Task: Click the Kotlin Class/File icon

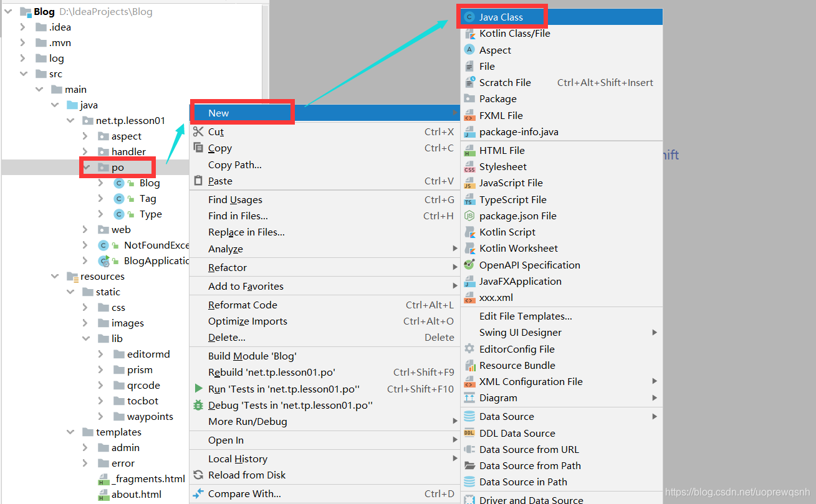Action: (x=469, y=34)
